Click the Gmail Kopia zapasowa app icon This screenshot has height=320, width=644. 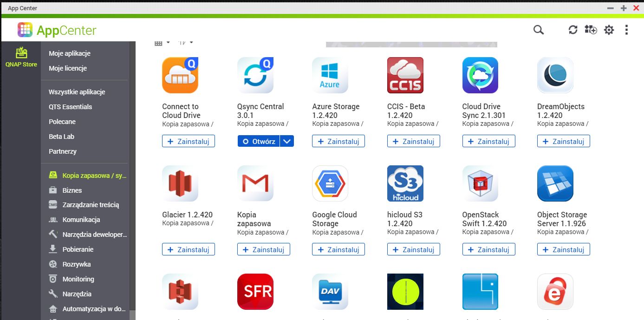click(x=255, y=183)
